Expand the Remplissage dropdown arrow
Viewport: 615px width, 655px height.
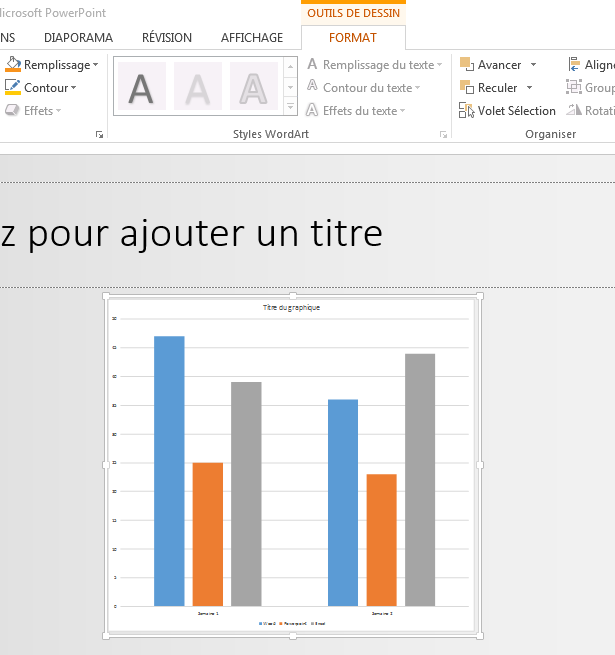click(x=95, y=65)
